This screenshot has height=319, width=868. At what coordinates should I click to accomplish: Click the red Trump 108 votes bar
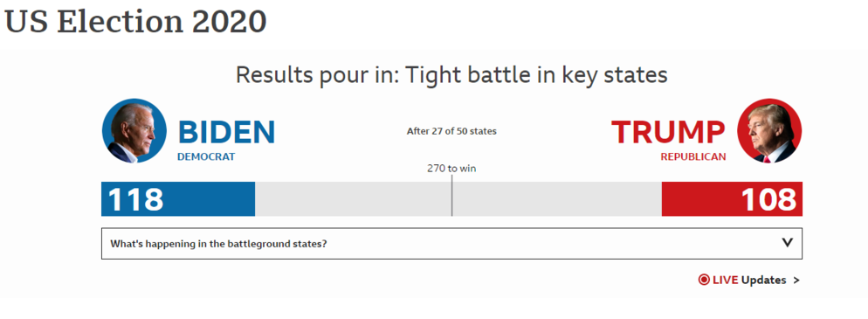point(732,198)
